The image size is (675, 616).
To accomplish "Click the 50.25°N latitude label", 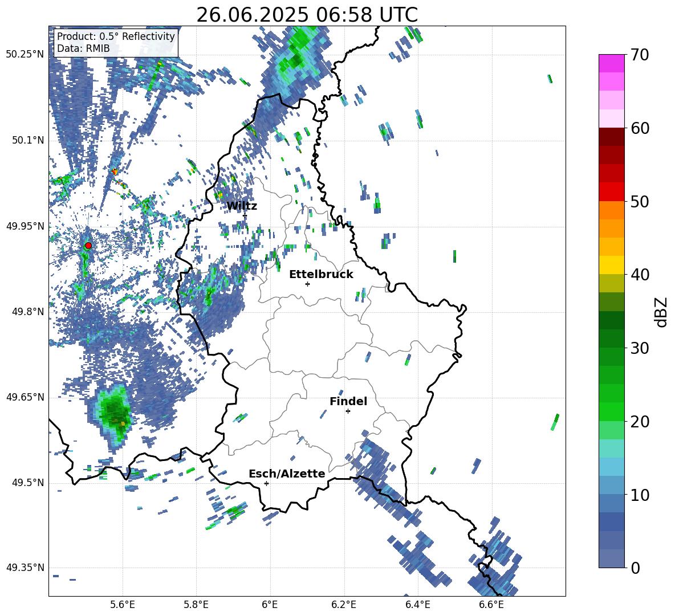I will point(25,55).
